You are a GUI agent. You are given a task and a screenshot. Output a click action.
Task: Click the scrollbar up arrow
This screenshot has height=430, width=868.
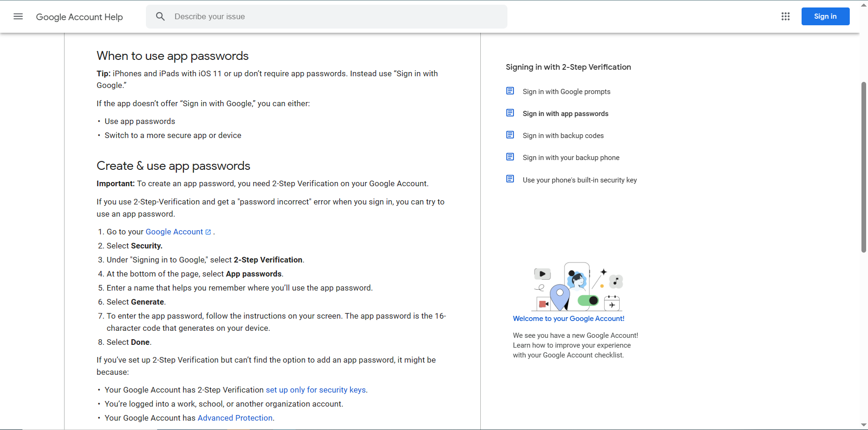[x=864, y=5]
